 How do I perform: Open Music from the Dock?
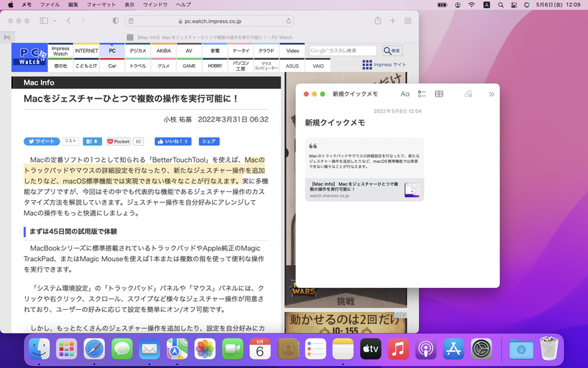pos(398,349)
